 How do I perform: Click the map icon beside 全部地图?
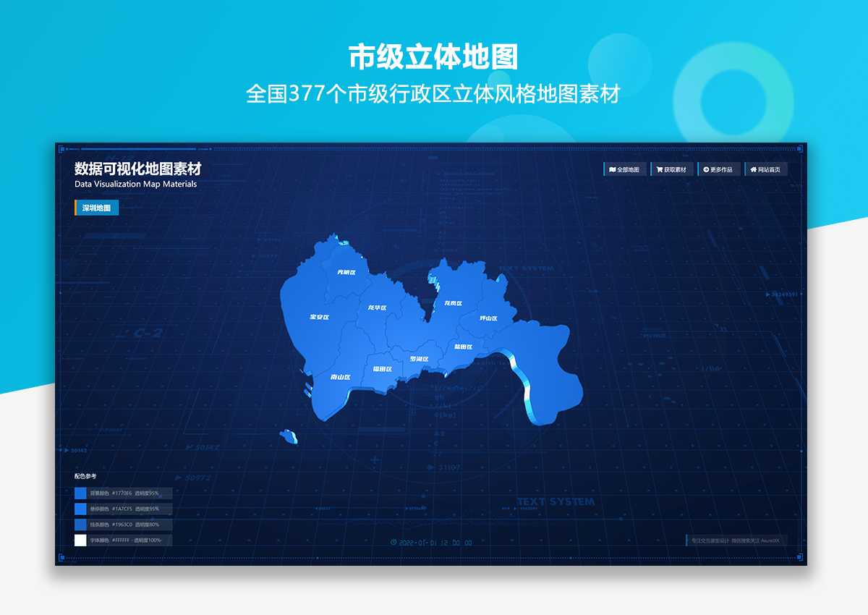tap(612, 170)
